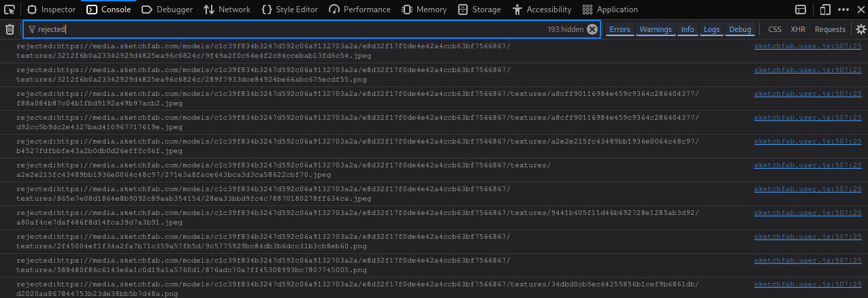868x298 pixels.
Task: Toggle the Logs filter
Action: (x=711, y=29)
